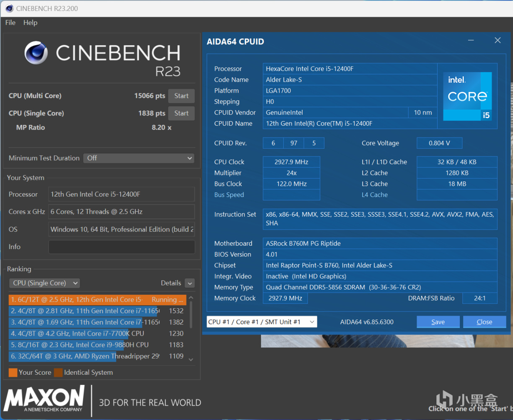Open the File menu

[10, 23]
